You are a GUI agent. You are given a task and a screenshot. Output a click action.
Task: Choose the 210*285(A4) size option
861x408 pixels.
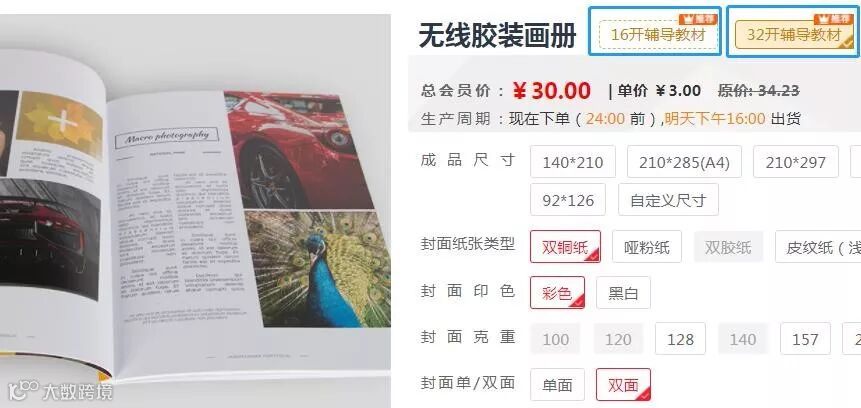[684, 162]
